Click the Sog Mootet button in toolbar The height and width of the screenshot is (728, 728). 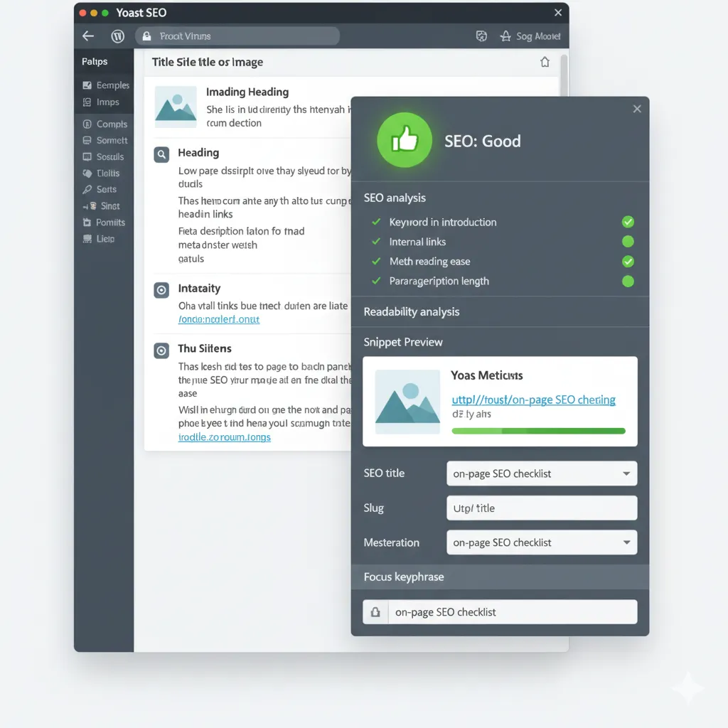(530, 36)
